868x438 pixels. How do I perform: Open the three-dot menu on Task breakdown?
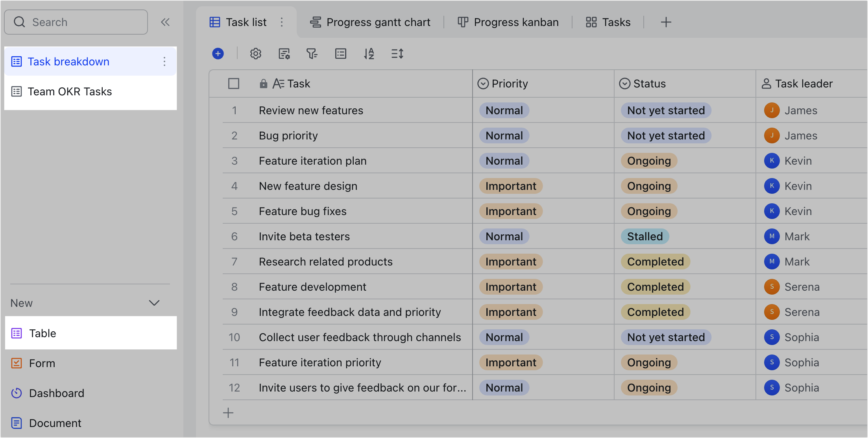(x=164, y=61)
